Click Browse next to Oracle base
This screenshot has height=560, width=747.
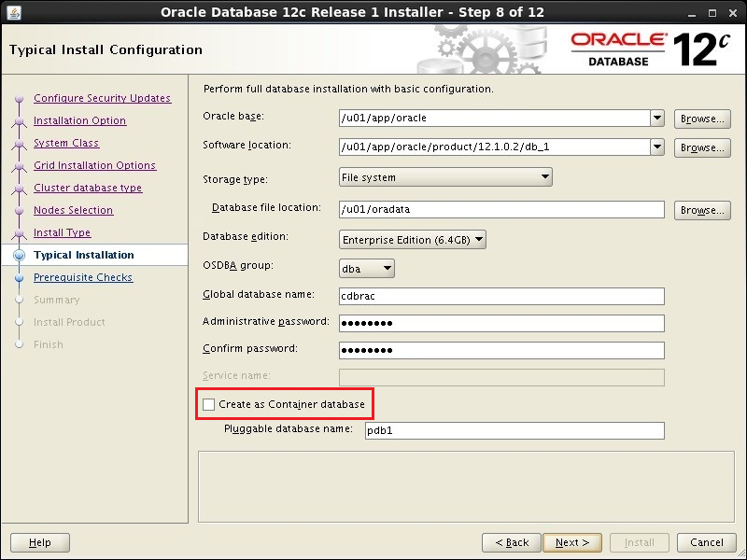[700, 119]
